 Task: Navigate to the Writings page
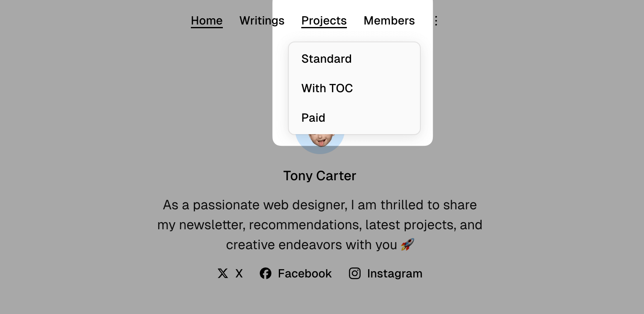click(x=262, y=20)
